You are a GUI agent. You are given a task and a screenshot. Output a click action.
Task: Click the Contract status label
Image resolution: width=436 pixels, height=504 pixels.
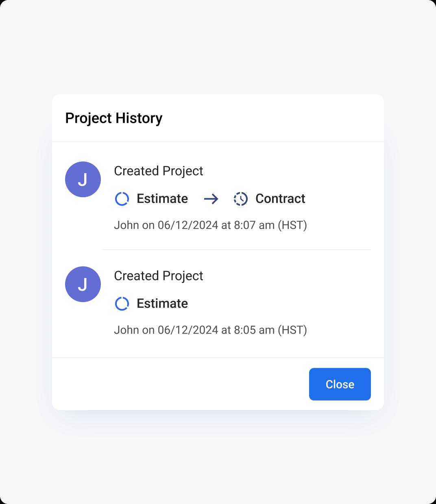coord(280,199)
